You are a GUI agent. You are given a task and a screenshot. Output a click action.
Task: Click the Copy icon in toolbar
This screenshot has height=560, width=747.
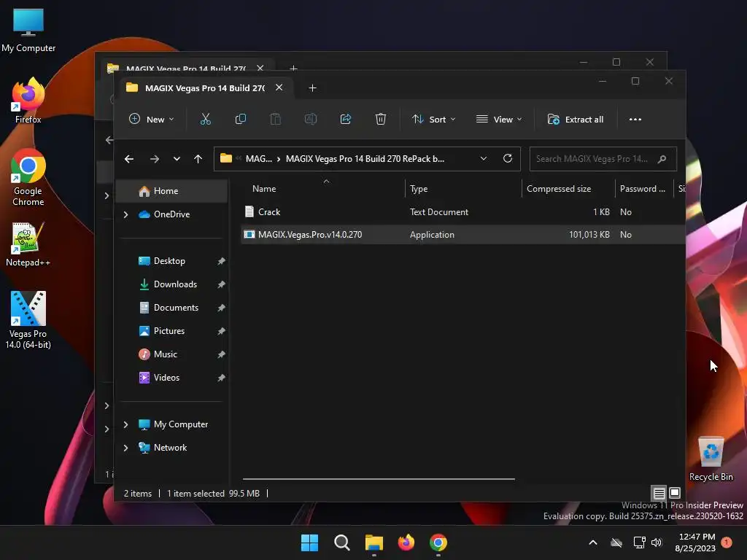241,119
